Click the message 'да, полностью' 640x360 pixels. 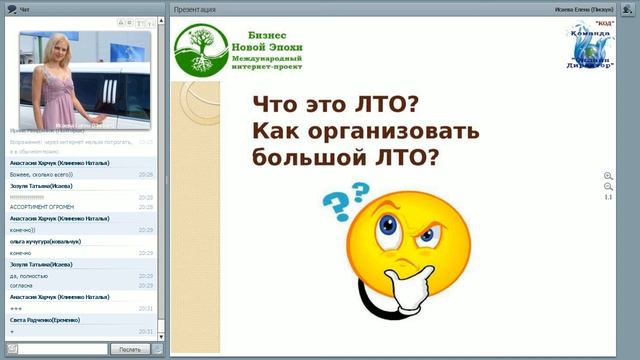(x=29, y=276)
